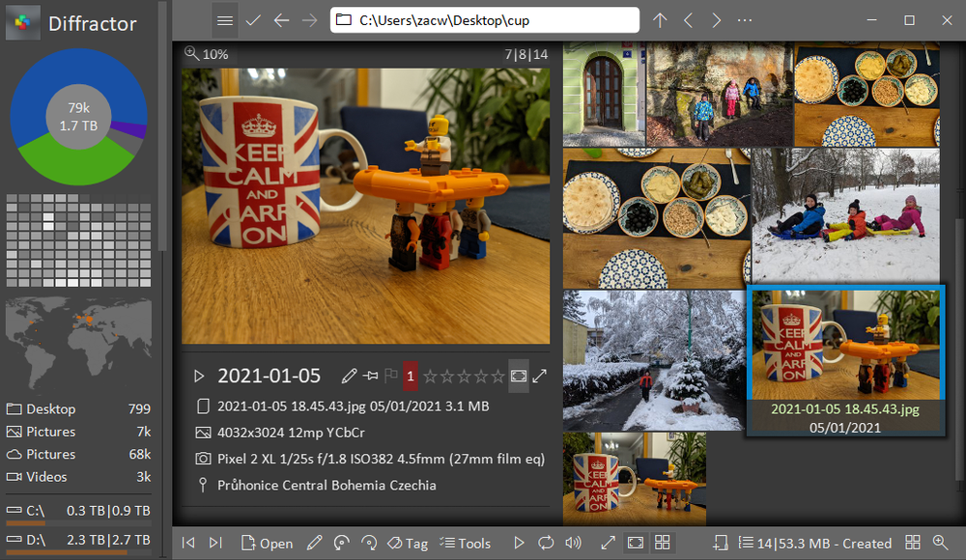Click the address bar path field

485,20
